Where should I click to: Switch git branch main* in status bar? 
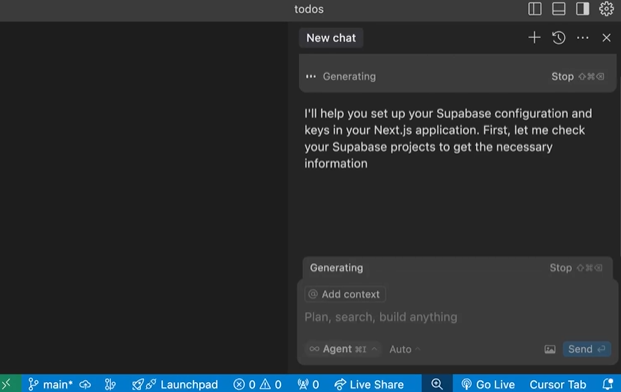click(50, 384)
